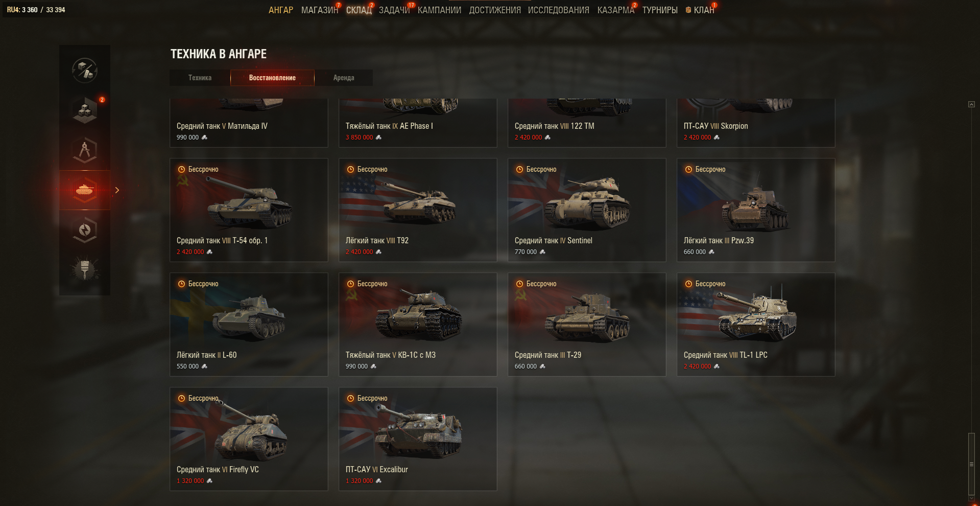The height and width of the screenshot is (506, 980).
Task: Select the tank vehicles sidebar icon
Action: 85,190
